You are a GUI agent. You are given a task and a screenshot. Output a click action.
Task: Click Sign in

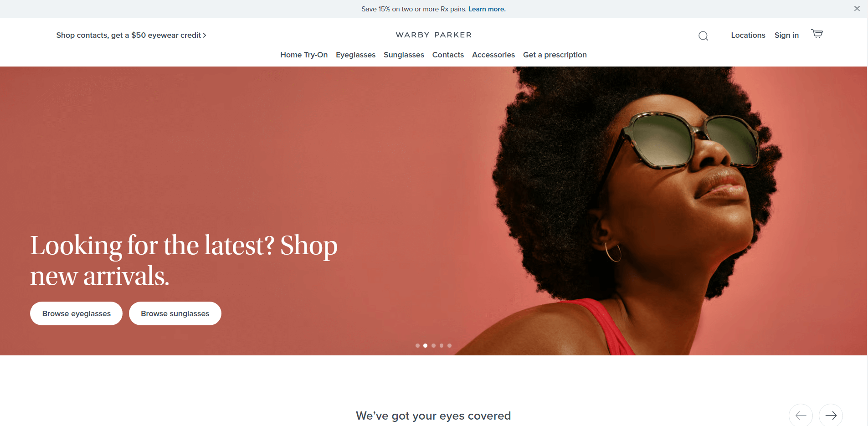tap(786, 35)
